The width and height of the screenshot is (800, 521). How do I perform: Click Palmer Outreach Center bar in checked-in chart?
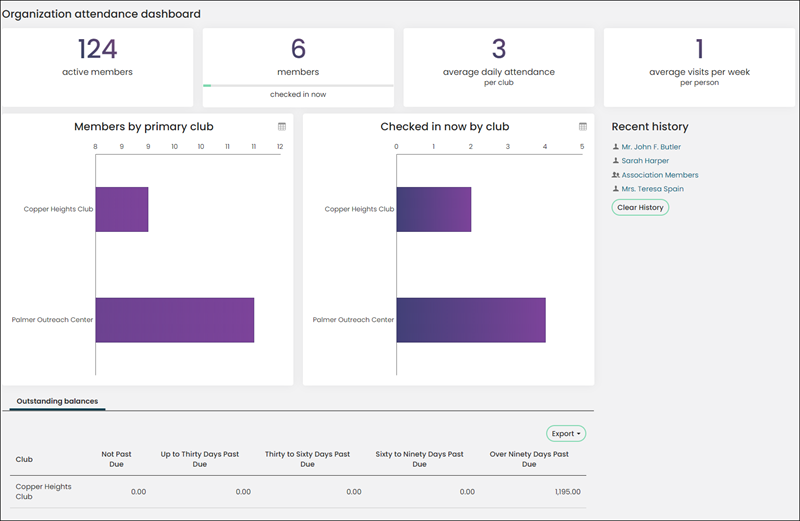click(471, 320)
